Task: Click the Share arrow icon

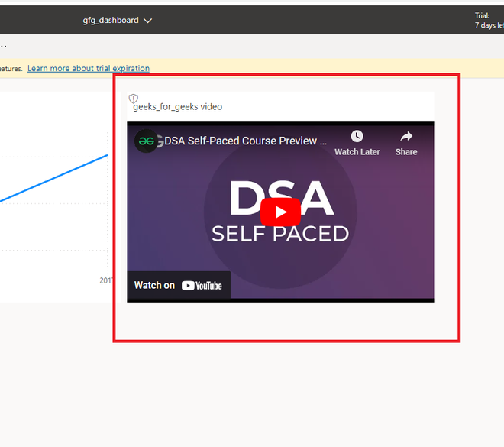Action: [x=406, y=136]
